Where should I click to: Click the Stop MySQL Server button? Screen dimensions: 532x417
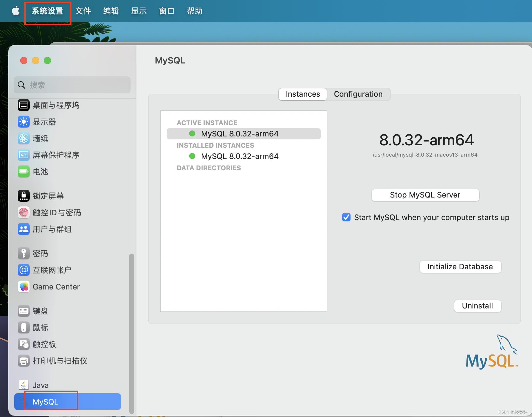coord(425,195)
